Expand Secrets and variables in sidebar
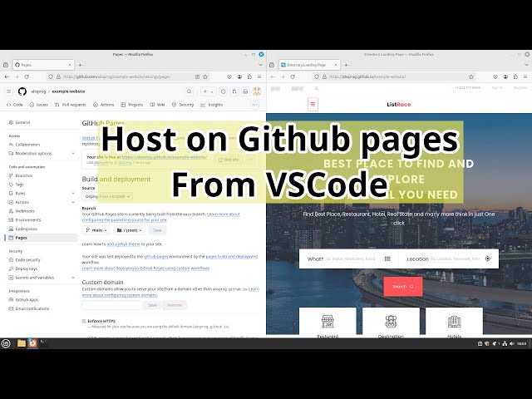This screenshot has width=532, height=399. 73,278
